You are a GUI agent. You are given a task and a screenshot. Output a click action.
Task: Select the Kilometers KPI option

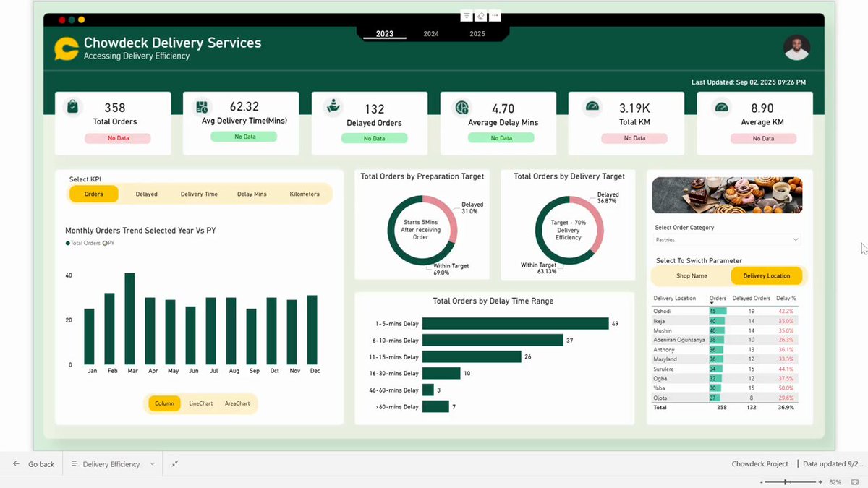(x=305, y=194)
